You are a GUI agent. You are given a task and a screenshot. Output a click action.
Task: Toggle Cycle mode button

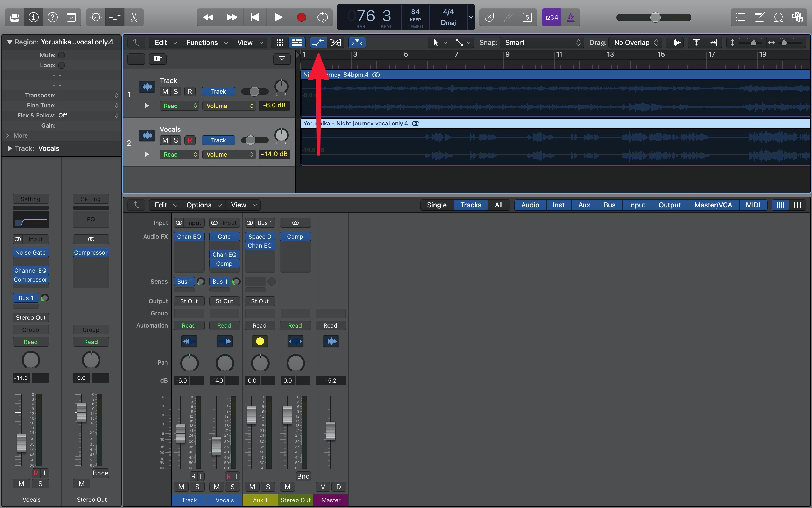tap(322, 17)
